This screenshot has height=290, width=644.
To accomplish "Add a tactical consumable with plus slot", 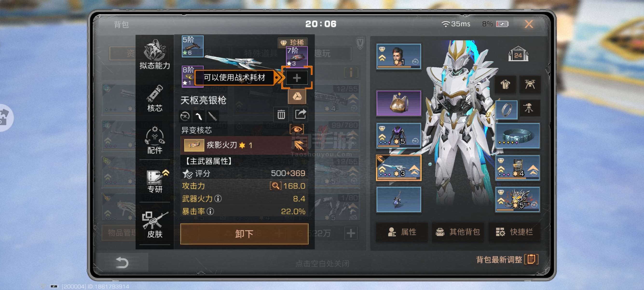I will click(x=297, y=78).
